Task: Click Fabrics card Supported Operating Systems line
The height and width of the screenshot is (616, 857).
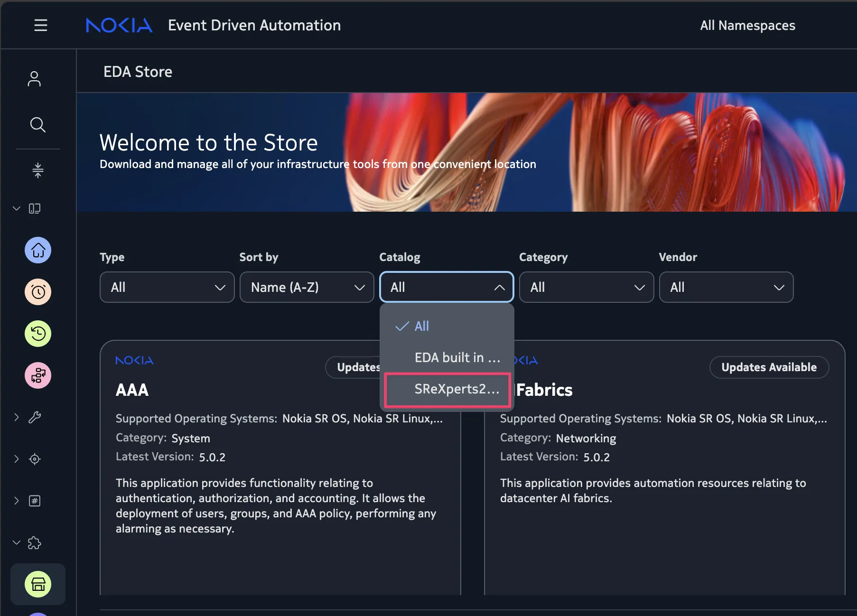Action: 663,419
